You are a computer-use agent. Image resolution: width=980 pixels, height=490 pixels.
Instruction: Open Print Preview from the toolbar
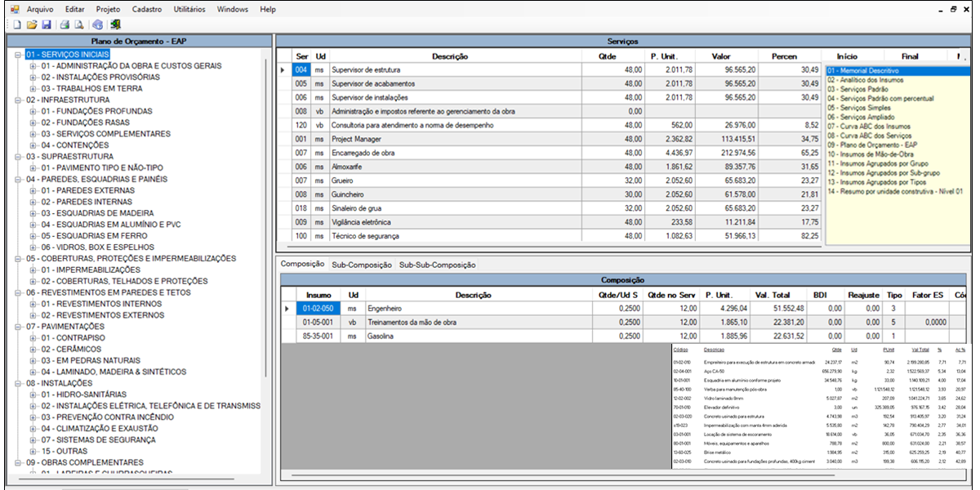(x=78, y=24)
